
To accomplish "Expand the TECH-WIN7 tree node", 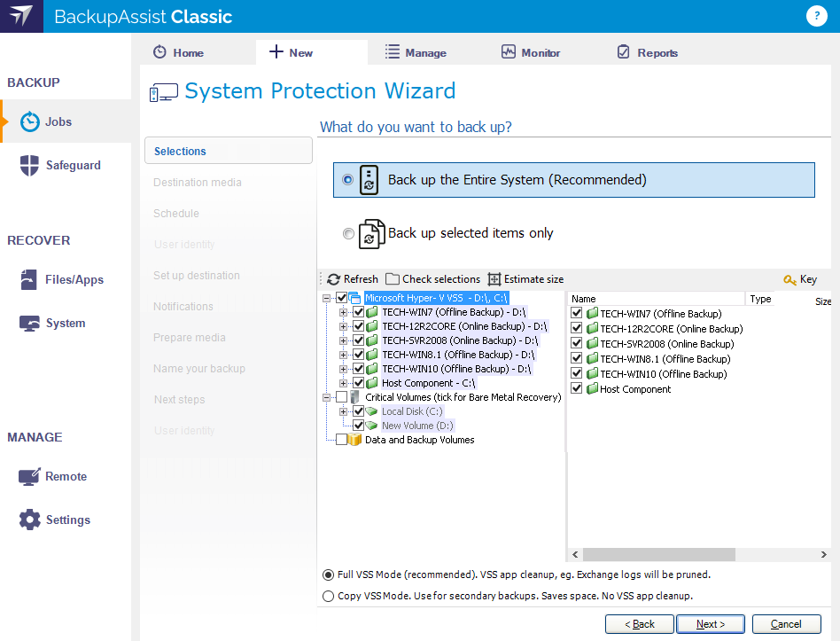I will [344, 312].
